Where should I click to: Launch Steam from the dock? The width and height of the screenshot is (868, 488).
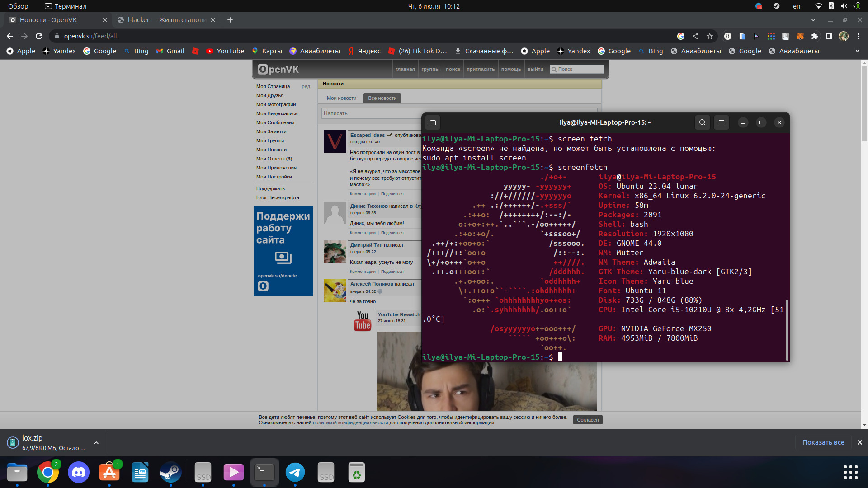coord(171,473)
